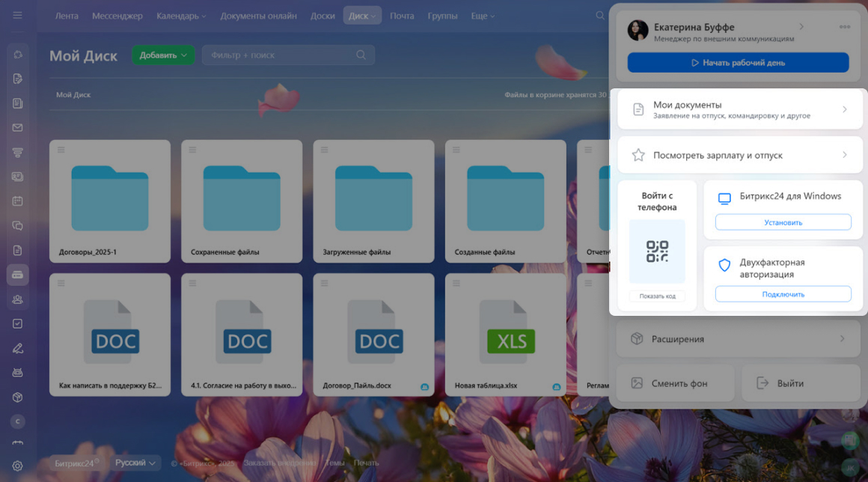Click the "Показать код" button

[657, 296]
